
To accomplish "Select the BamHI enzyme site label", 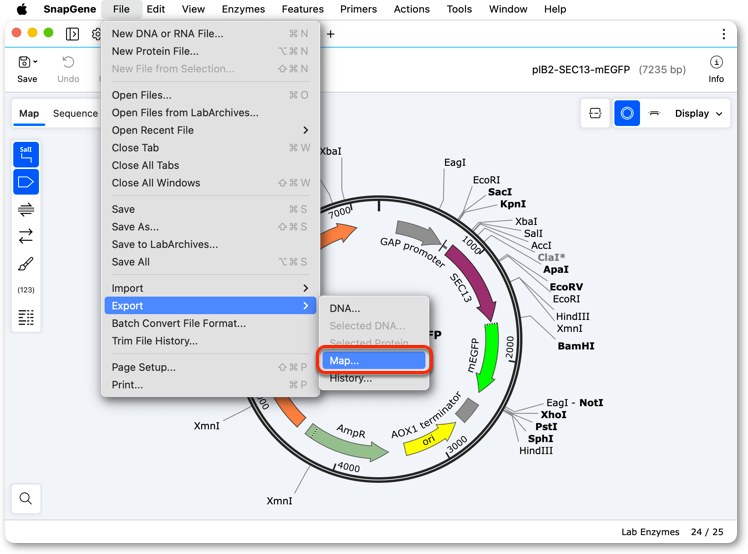I will (576, 346).
